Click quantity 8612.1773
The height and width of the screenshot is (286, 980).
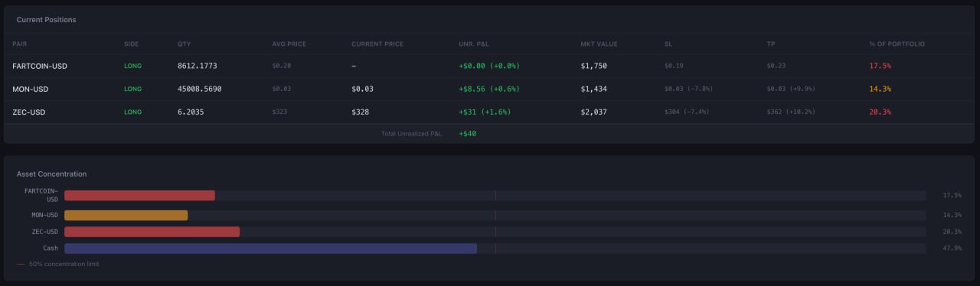pyautogui.click(x=198, y=67)
